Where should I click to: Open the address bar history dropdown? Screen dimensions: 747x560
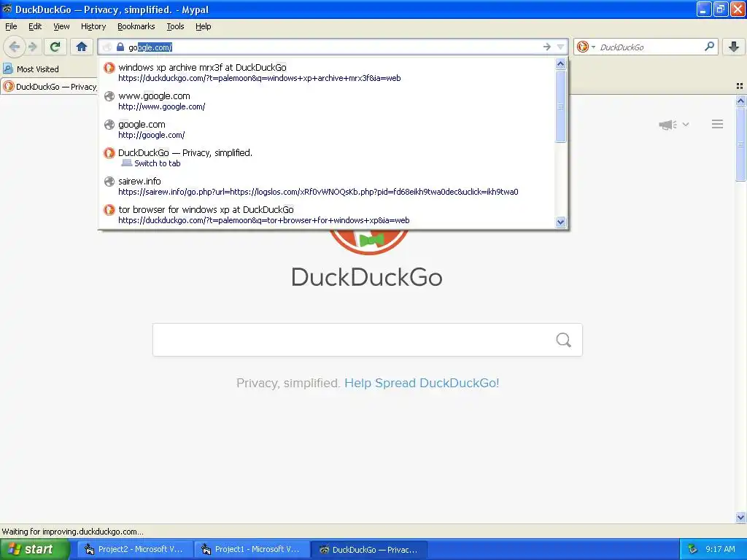[560, 47]
